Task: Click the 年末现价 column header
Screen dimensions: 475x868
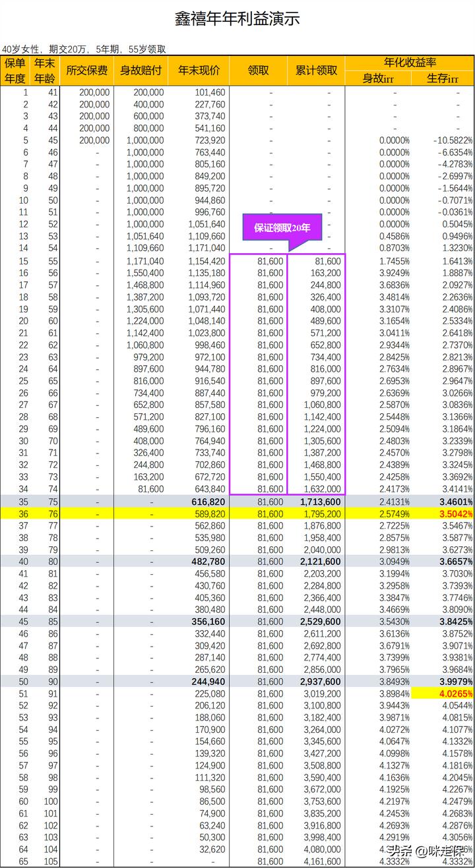Action: coord(200,71)
